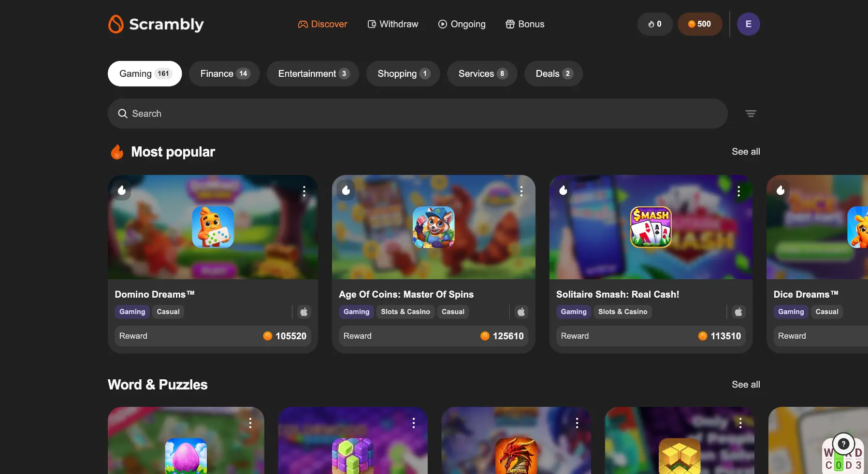Image resolution: width=868 pixels, height=474 pixels.
Task: Select the Entertainment 3 category
Action: (x=313, y=73)
